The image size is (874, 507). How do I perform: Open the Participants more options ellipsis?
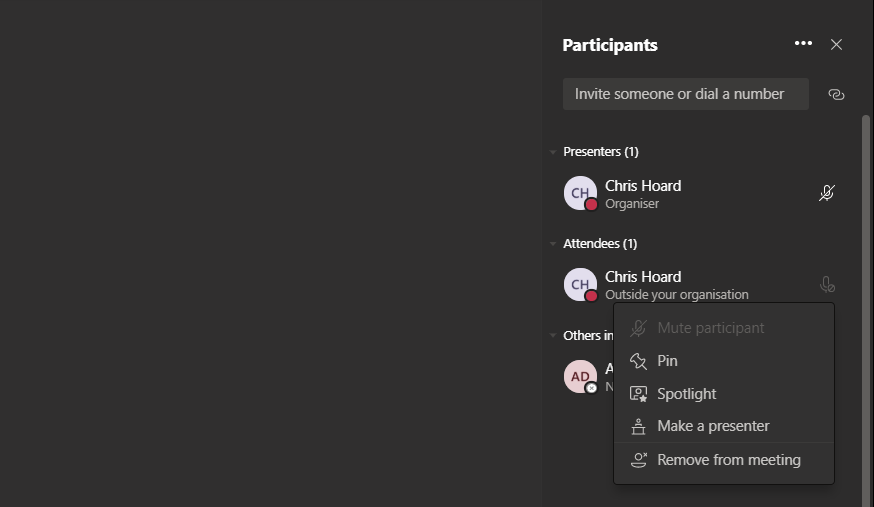click(803, 44)
